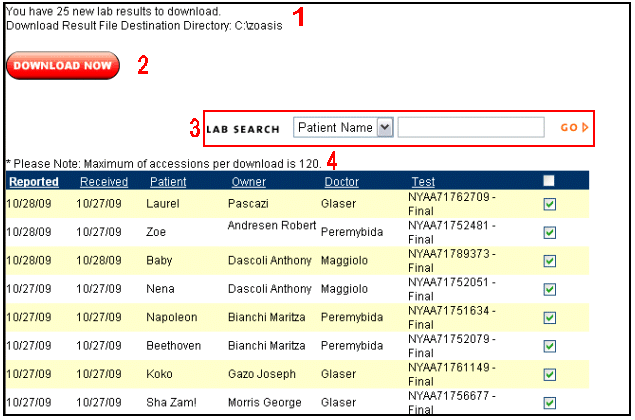
Task: Uncheck the Laurel lab result checkbox
Action: [x=550, y=204]
